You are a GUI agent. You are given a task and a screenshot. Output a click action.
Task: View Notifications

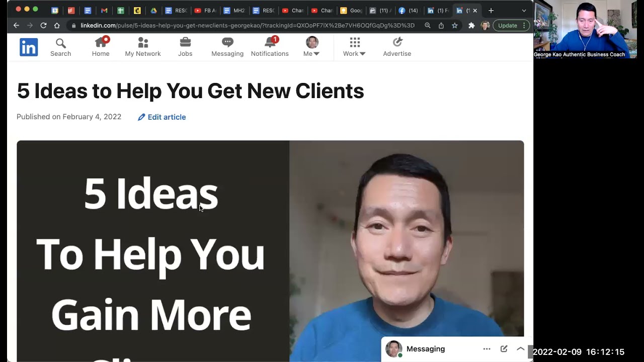point(270,47)
